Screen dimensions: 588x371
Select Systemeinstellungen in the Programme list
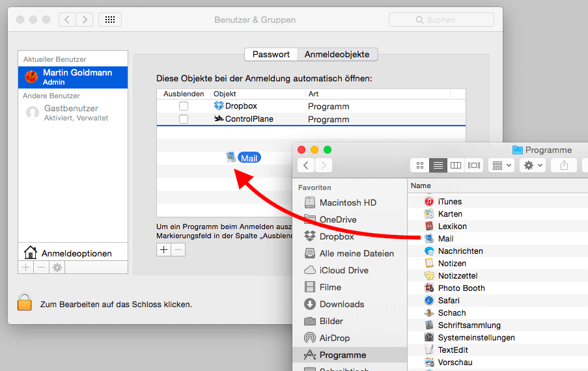point(497,338)
